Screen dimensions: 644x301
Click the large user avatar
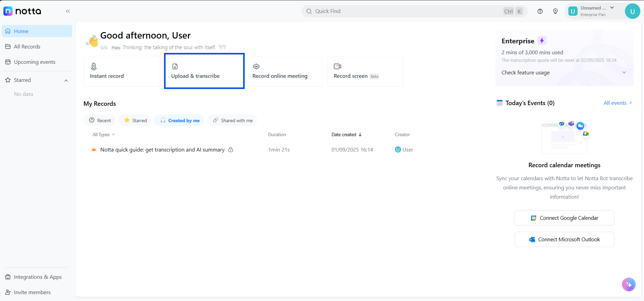click(632, 11)
